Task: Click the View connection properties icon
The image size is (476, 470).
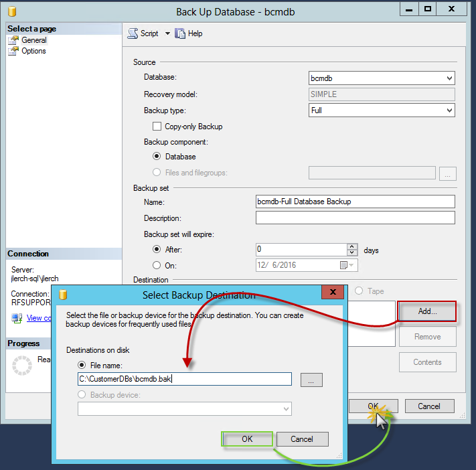Action: [17, 318]
